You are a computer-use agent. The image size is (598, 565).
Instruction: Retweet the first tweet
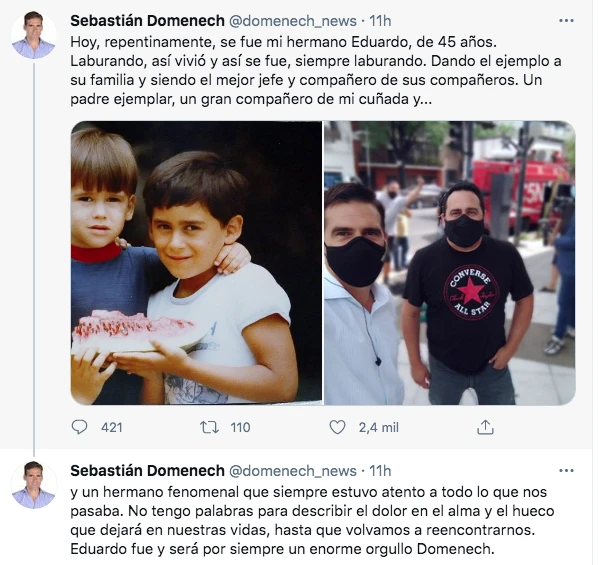tap(209, 427)
